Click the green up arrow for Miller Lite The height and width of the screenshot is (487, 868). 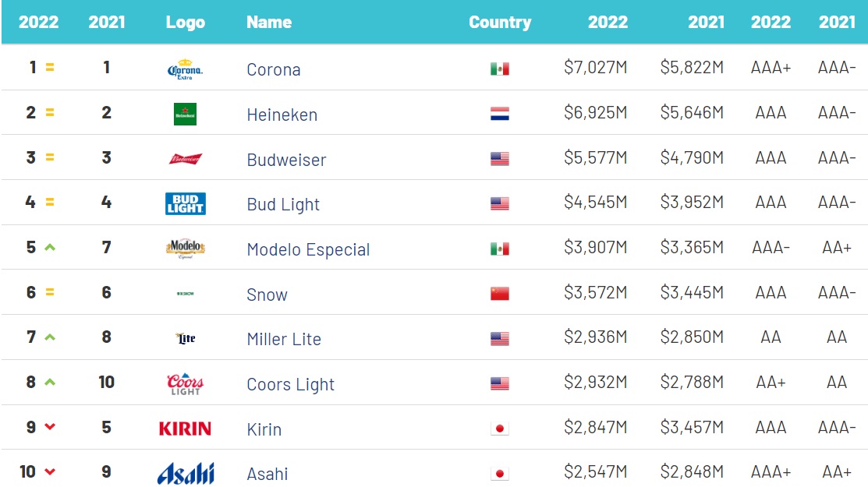click(50, 337)
